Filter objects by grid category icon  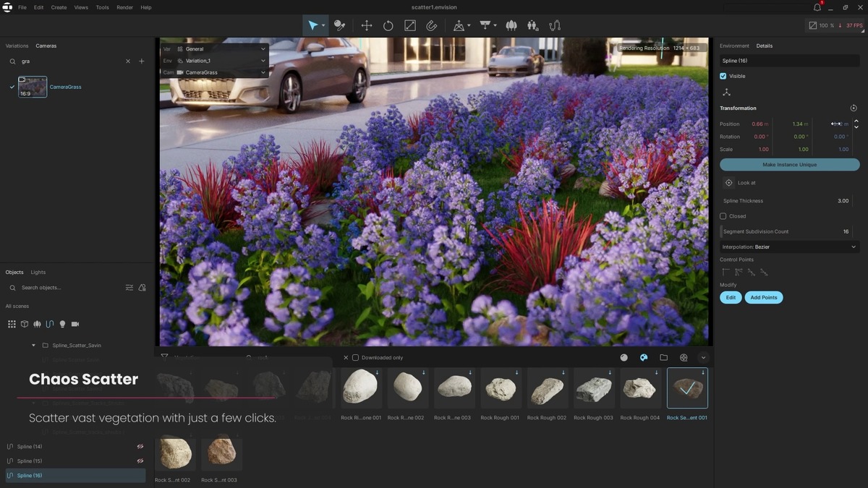(12, 324)
